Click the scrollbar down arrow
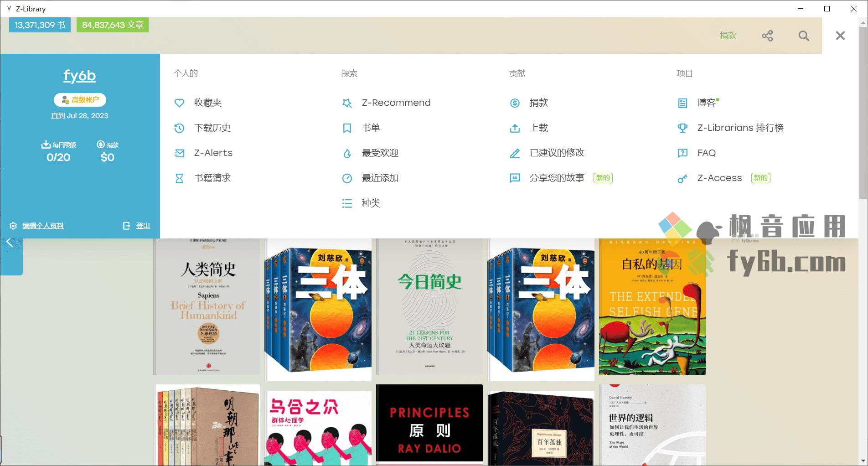This screenshot has height=466, width=868. coord(863,461)
